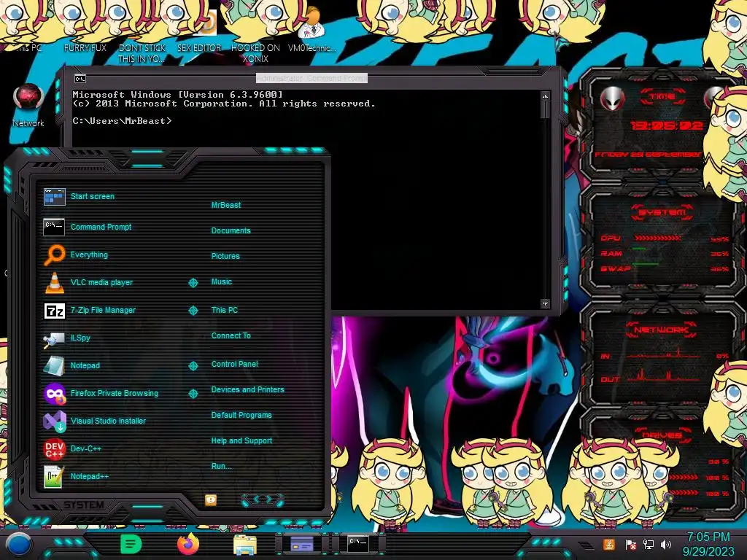The width and height of the screenshot is (747, 560).
Task: Launch ILSpy from the start menu
Action: pyautogui.click(x=66, y=338)
